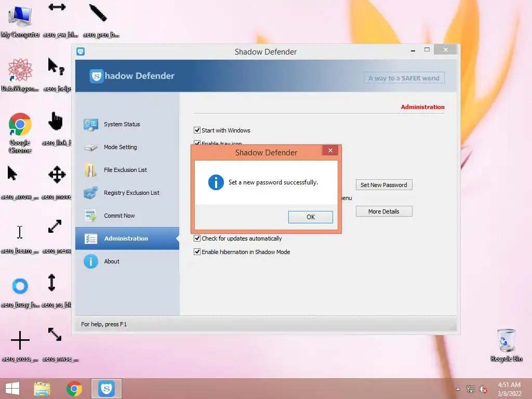Image resolution: width=532 pixels, height=399 pixels.
Task: Click the "Set a new password successfully." message
Action: (273, 182)
